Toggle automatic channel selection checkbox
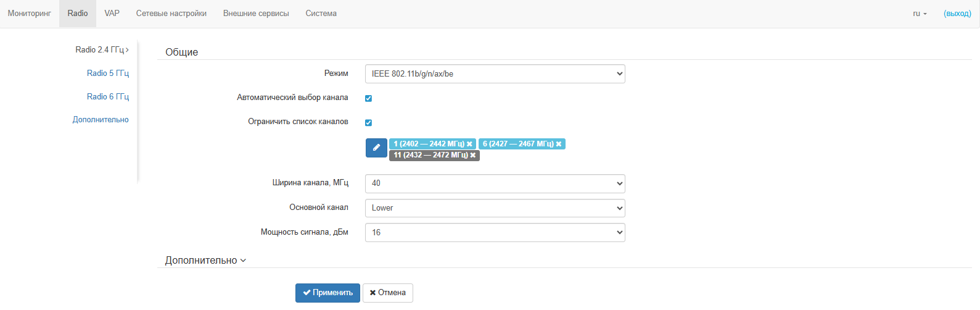 pyautogui.click(x=368, y=98)
